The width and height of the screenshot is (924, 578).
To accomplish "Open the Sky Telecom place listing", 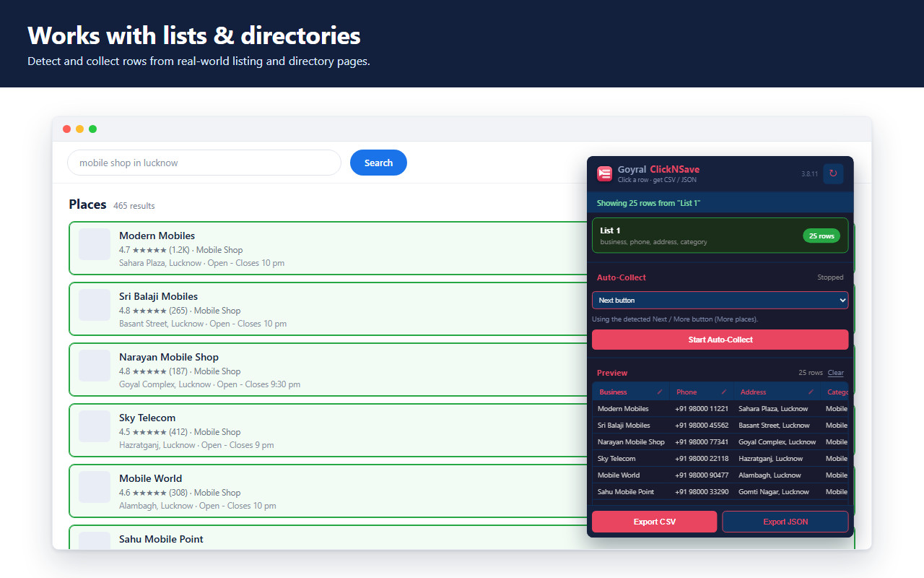I will [x=328, y=431].
